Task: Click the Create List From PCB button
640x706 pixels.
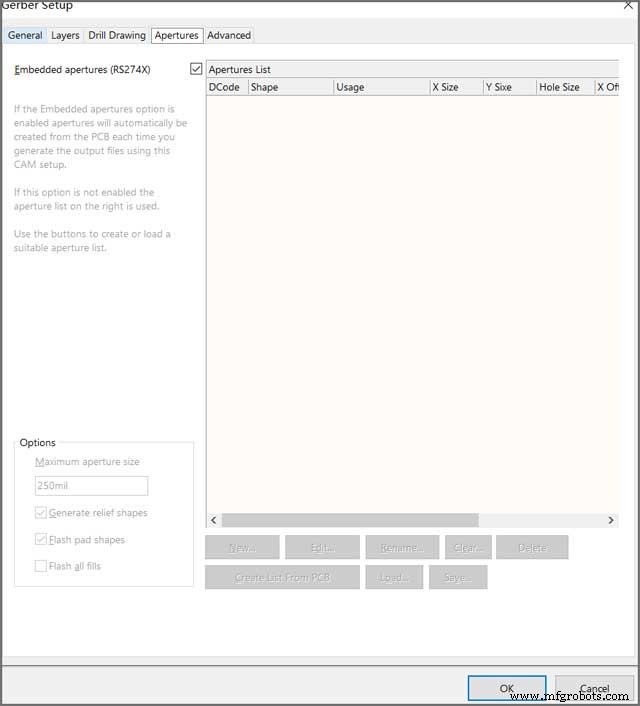Action: 282,577
